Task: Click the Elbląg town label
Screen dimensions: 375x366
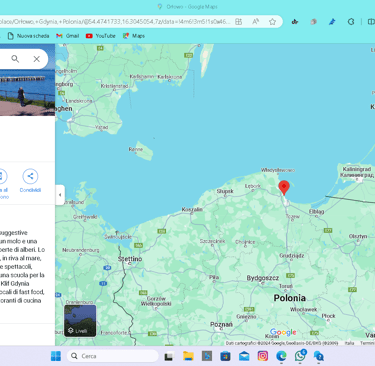Action: [x=316, y=212]
